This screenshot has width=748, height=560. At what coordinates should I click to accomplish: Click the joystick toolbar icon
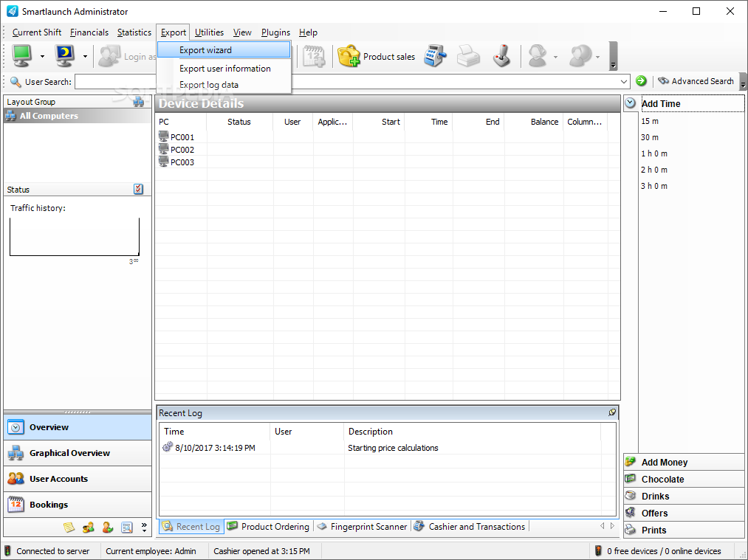point(502,56)
